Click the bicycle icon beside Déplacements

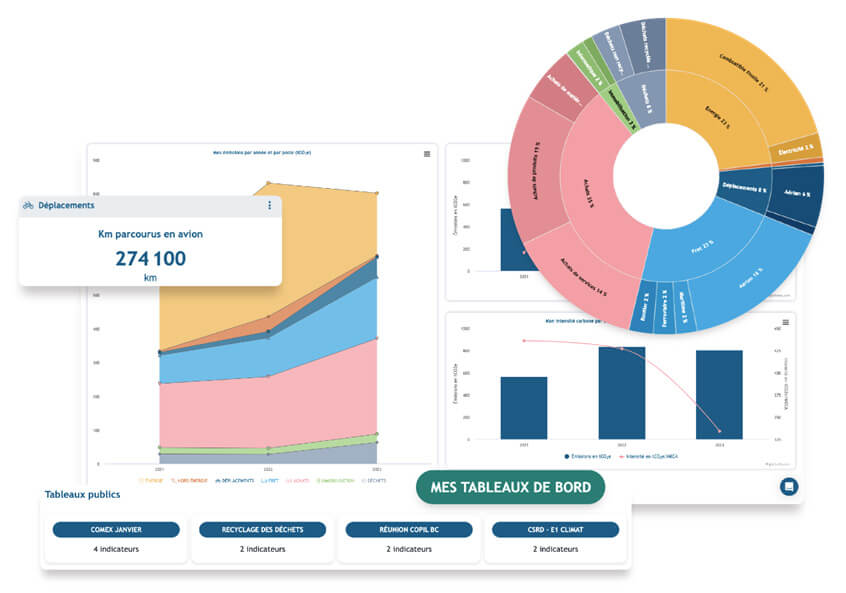[28, 205]
